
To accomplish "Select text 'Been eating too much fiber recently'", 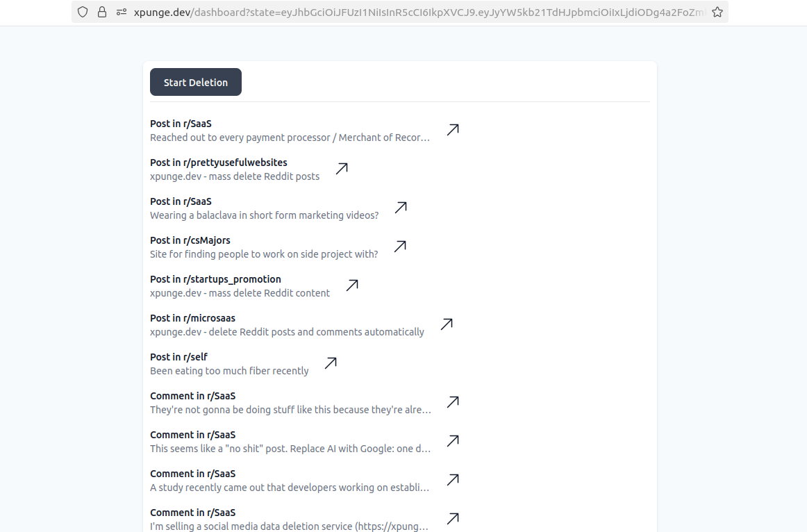I will click(x=229, y=371).
